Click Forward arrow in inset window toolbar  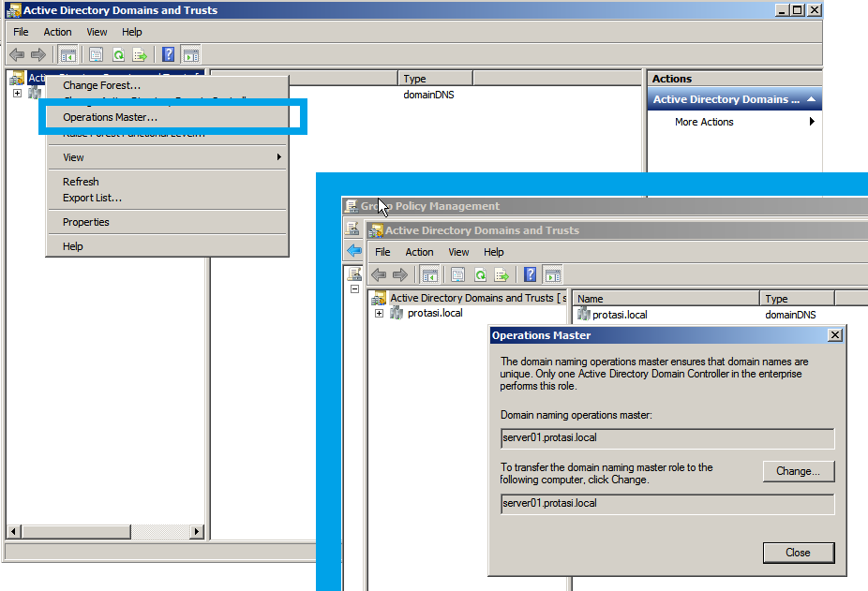point(399,274)
